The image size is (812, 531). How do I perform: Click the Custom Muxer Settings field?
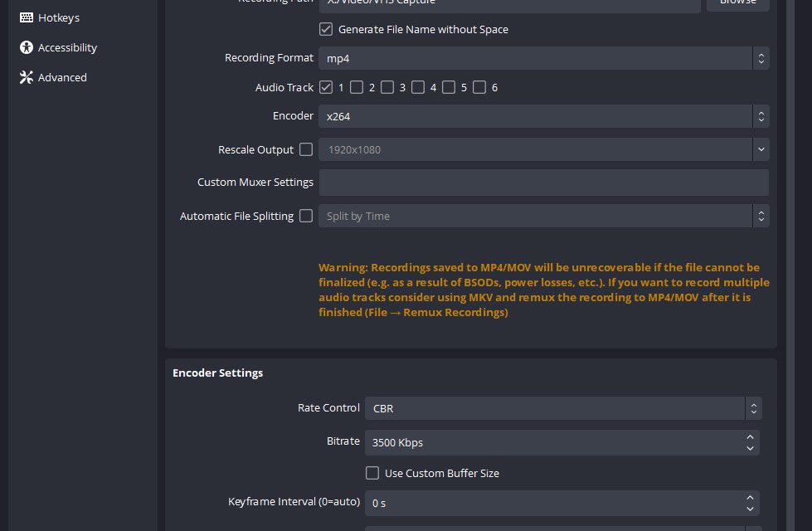tap(543, 183)
